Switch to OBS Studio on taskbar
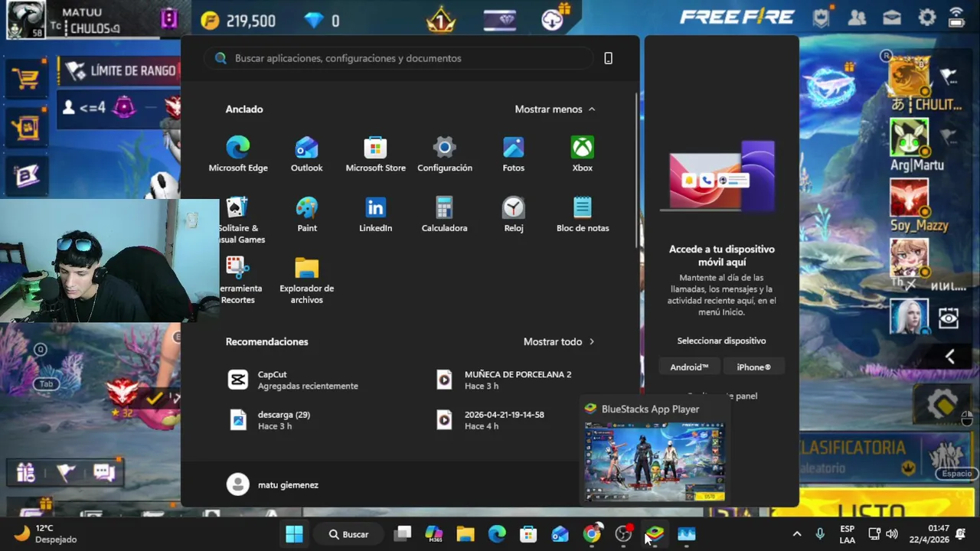980x551 pixels. 623,534
